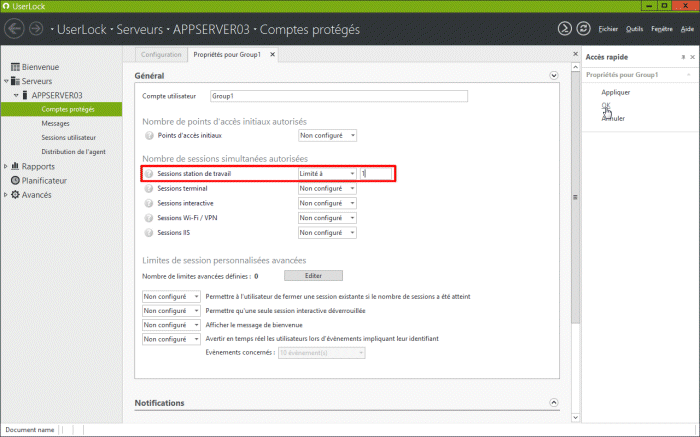Click the Avancés gear icon
Screen dimensions: 700x437
click(x=15, y=195)
